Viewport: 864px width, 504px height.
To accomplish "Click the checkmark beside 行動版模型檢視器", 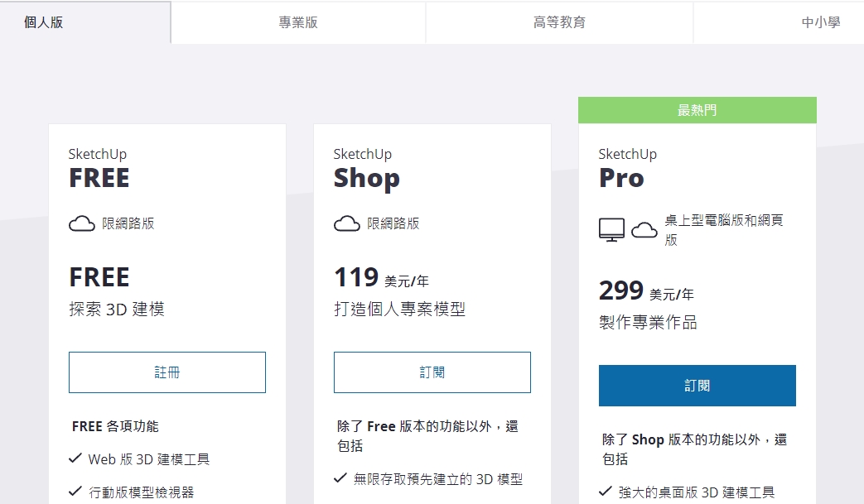I will [x=75, y=492].
